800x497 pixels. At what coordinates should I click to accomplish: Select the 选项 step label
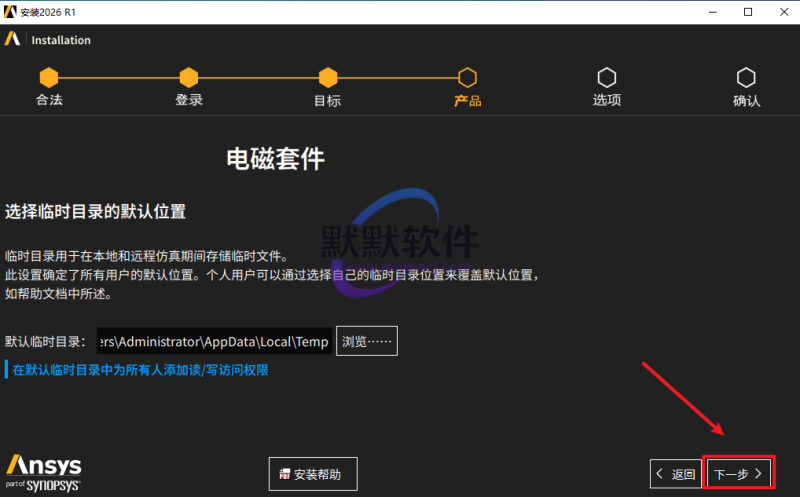click(606, 100)
